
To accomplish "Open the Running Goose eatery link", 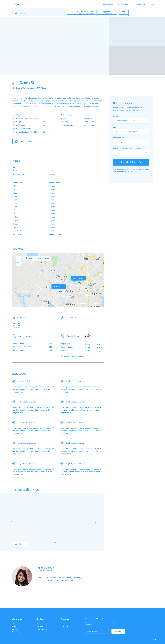I will coord(67,347).
